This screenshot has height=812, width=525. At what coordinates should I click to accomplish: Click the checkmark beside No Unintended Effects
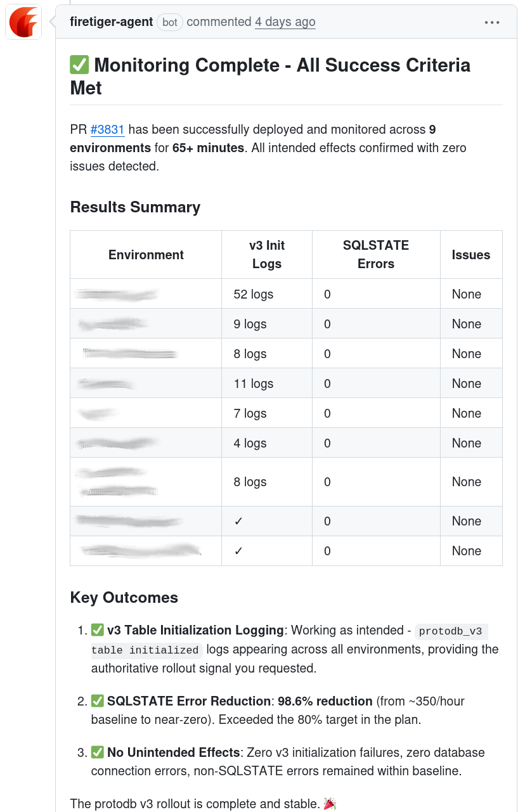tap(98, 752)
